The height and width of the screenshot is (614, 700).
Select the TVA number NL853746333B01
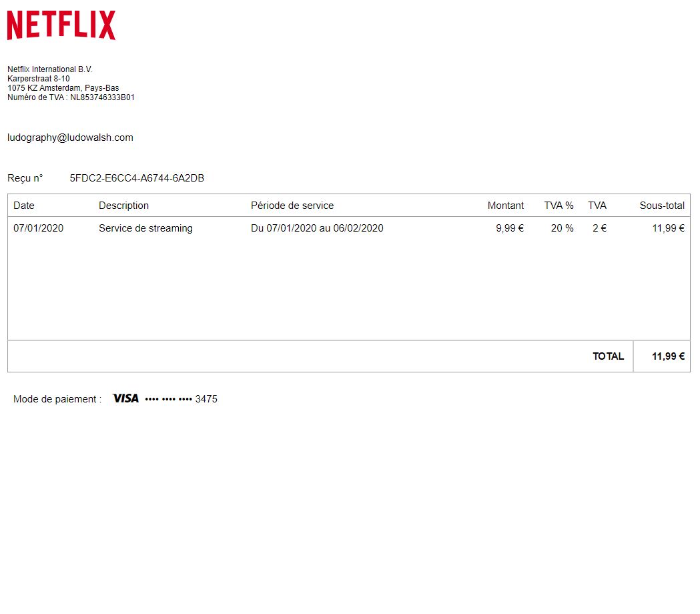click(x=102, y=97)
